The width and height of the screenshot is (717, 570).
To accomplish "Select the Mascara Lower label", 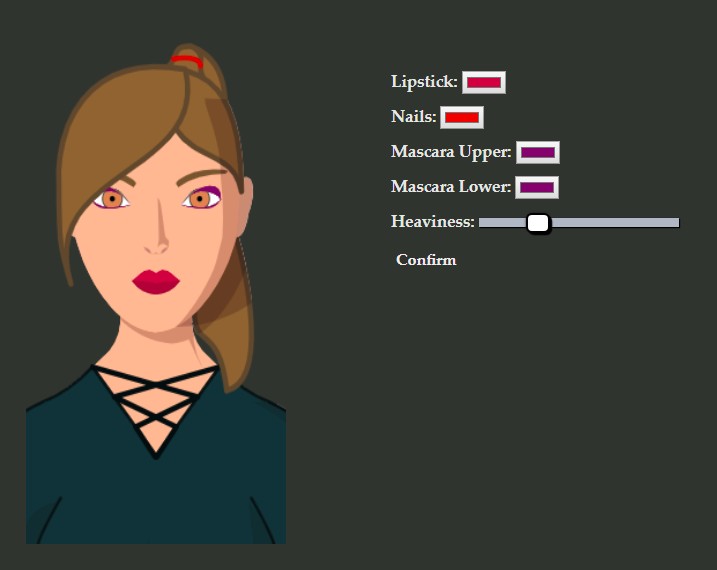I will (x=450, y=187).
